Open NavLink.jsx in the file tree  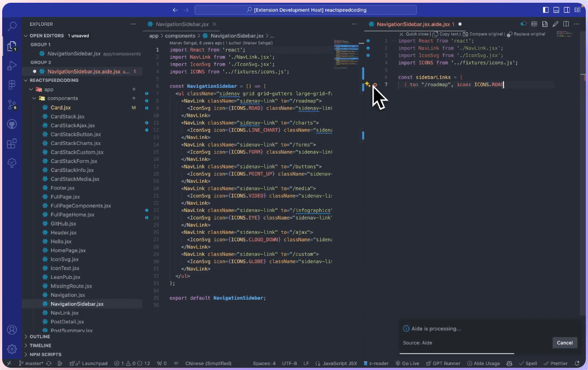(x=65, y=313)
